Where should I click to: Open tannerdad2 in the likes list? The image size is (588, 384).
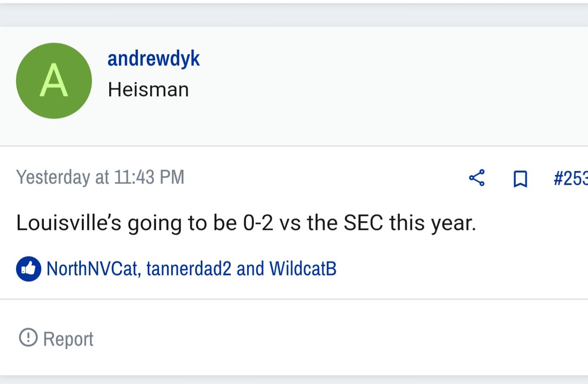click(x=189, y=269)
